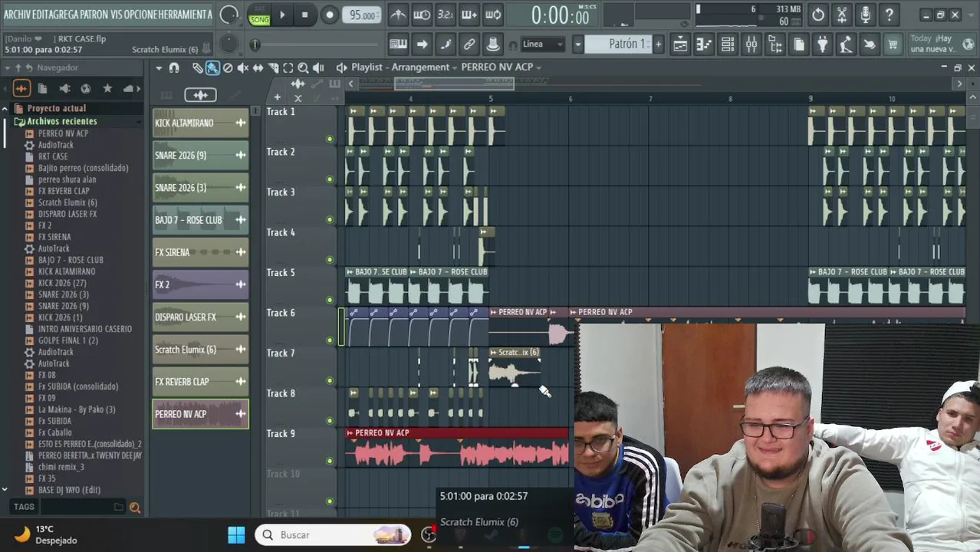Select the playlist Zoom magnifier tool
The width and height of the screenshot is (980, 552).
(303, 67)
